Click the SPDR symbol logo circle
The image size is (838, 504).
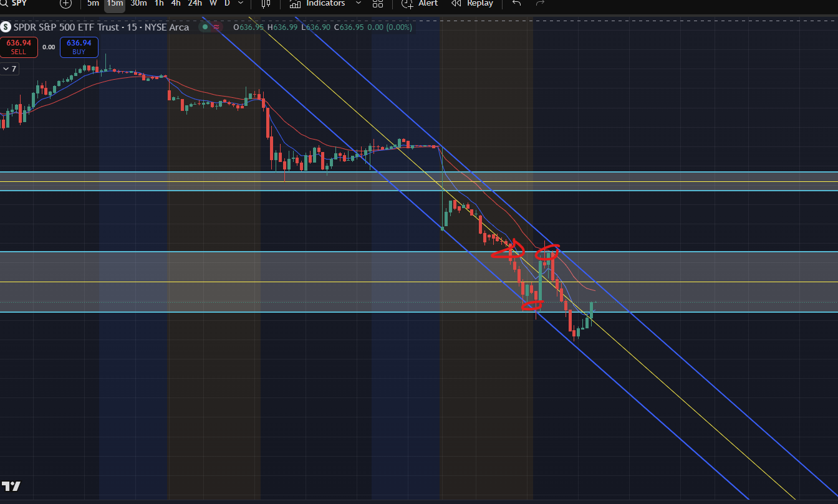pos(6,27)
